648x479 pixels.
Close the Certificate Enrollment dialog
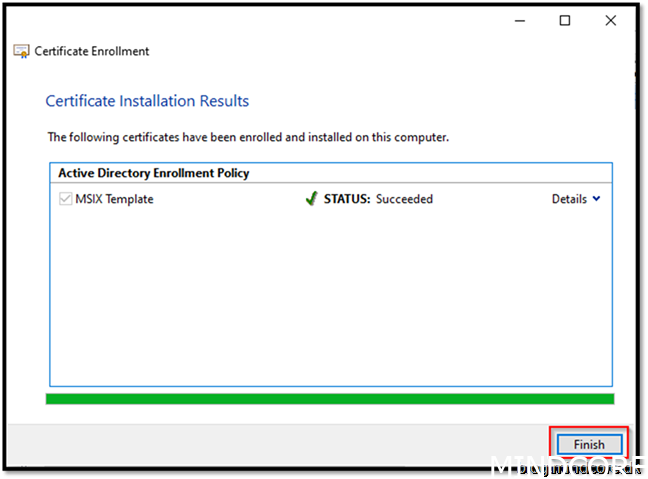[x=609, y=20]
